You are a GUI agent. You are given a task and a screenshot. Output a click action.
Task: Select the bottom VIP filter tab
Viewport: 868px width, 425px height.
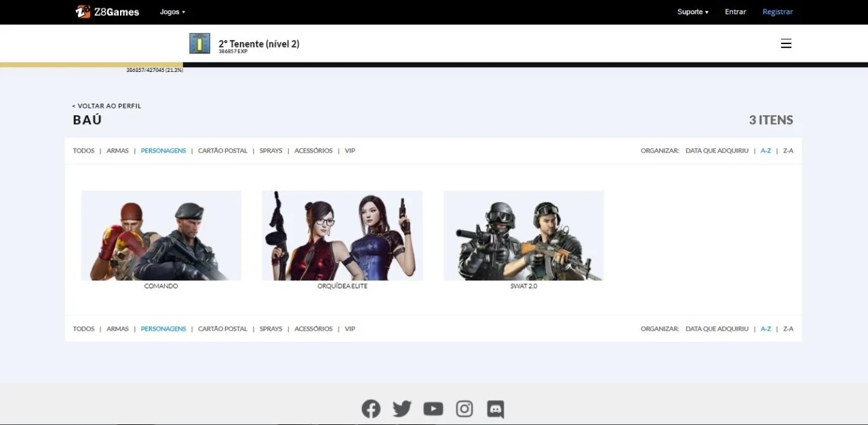point(350,329)
